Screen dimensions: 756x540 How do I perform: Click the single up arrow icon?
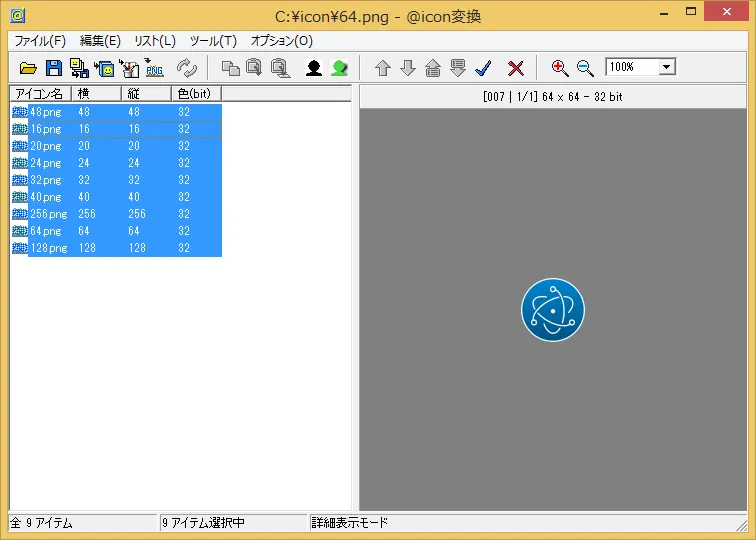point(382,68)
